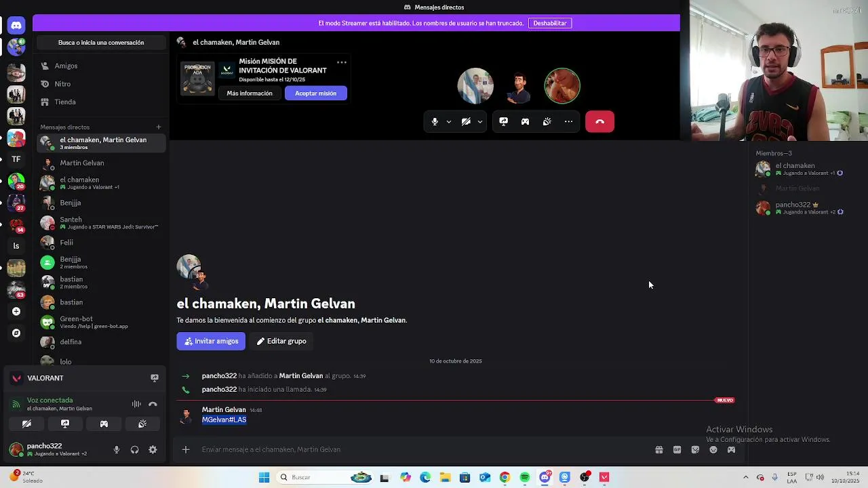Open pancho322 user profile panel
868x488 pixels.
(56, 449)
